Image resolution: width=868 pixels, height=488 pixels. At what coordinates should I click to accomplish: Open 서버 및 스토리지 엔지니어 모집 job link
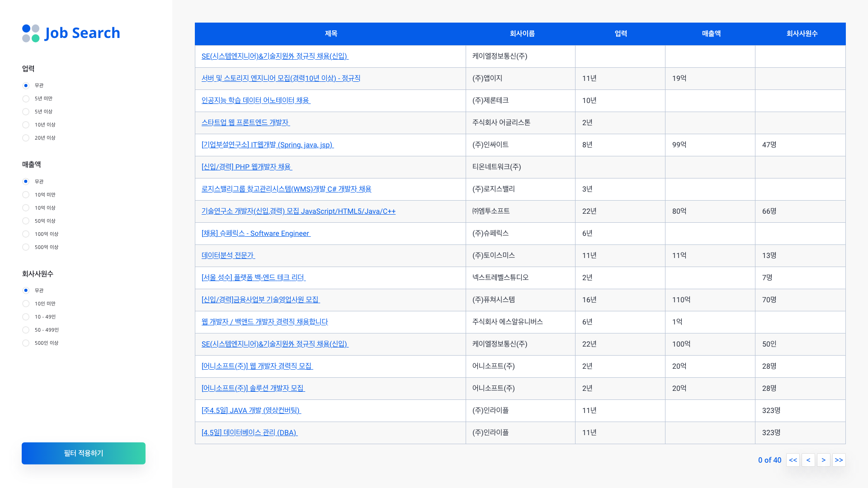click(281, 78)
